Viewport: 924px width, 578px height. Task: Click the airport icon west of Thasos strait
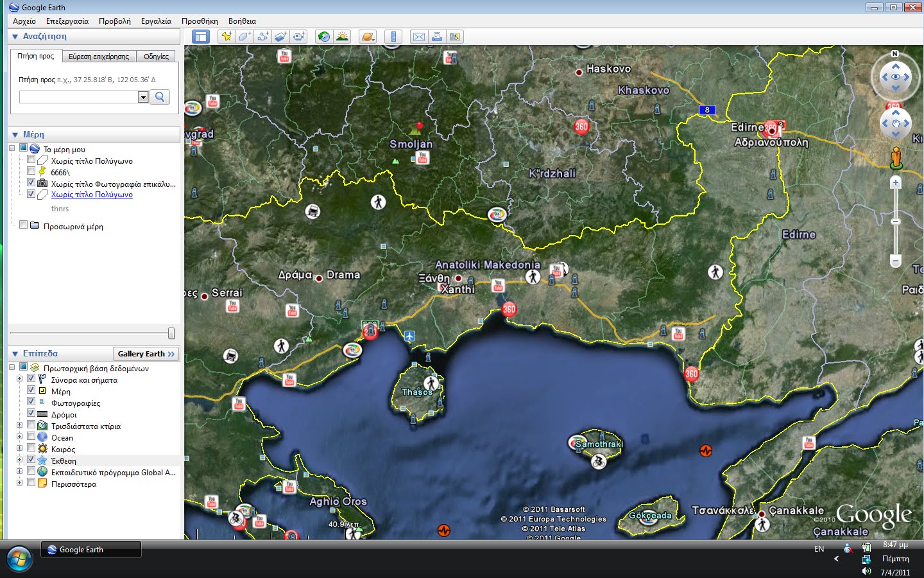coord(409,336)
